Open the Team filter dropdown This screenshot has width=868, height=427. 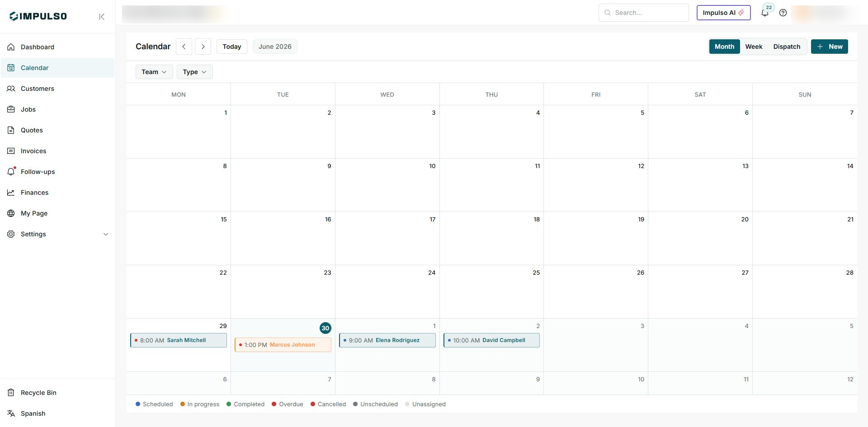pyautogui.click(x=154, y=72)
